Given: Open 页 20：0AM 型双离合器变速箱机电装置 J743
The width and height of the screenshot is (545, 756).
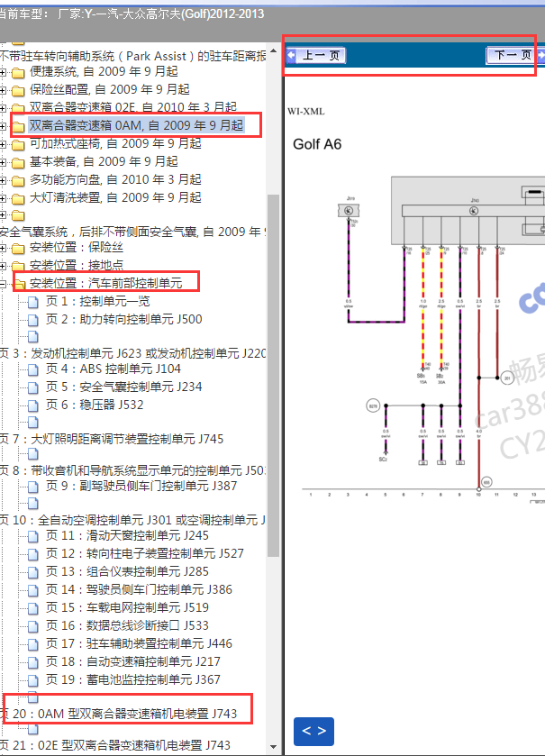Looking at the screenshot, I should click(119, 714).
